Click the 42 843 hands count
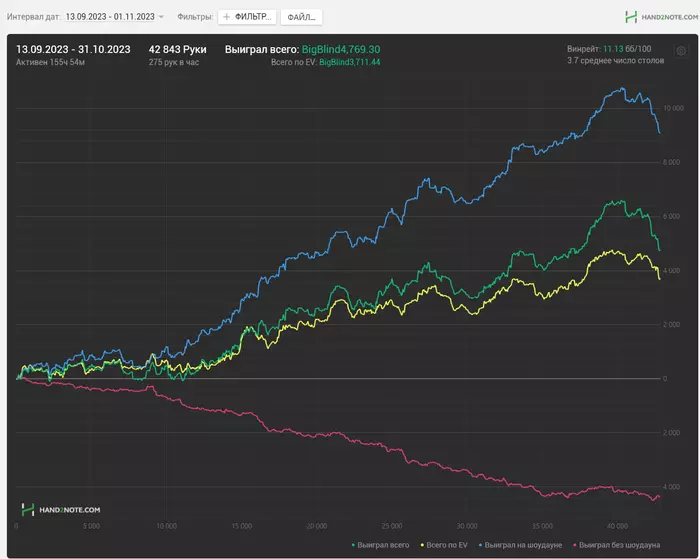Viewport: 700px width, 559px height. coord(177,49)
